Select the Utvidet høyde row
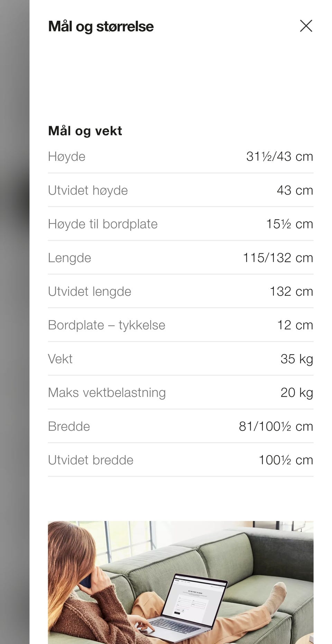Image resolution: width=332 pixels, height=644 pixels. [181, 190]
